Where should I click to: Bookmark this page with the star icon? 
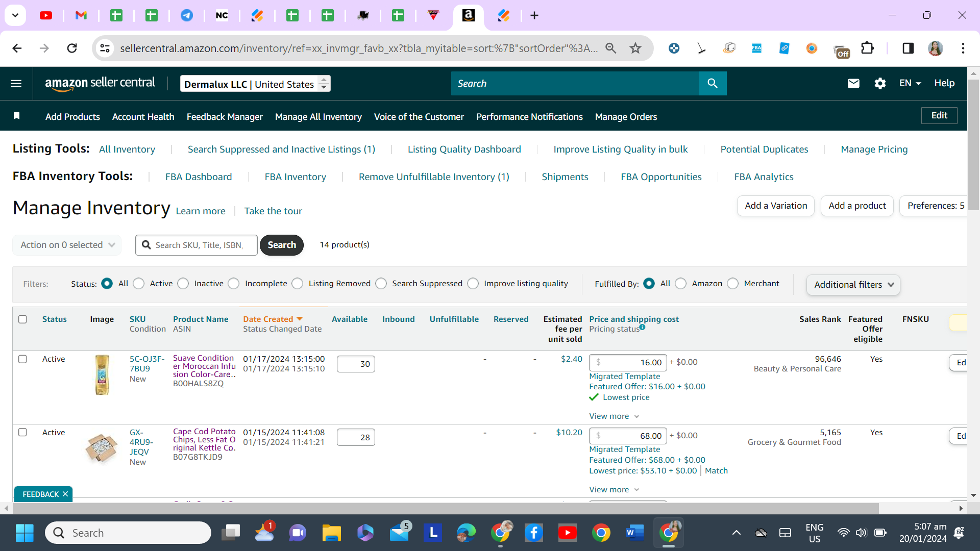(635, 48)
